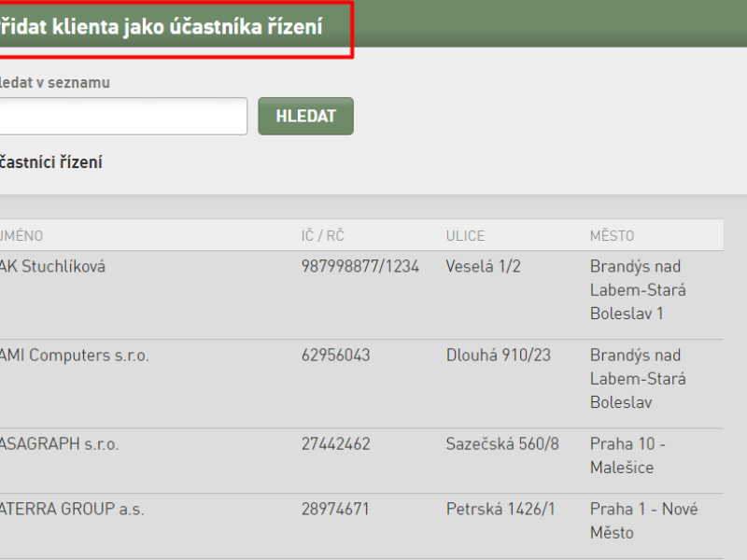Screen dimensions: 747x560
Task: Click the JMÉNO column header
Action: (x=21, y=236)
